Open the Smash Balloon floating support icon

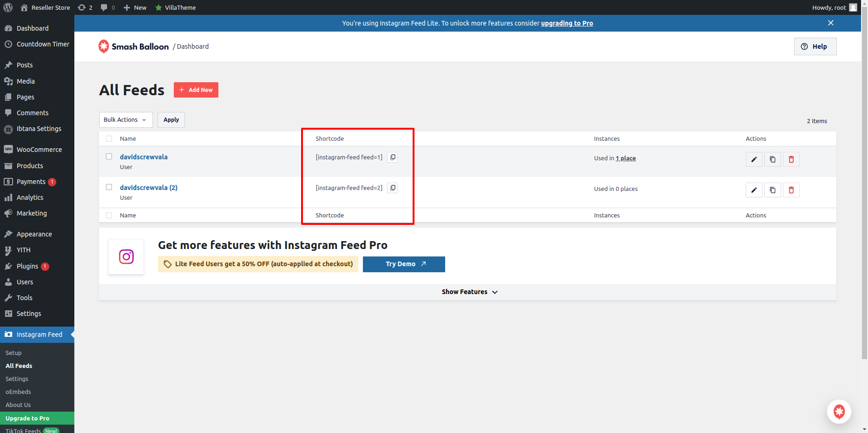[839, 412]
